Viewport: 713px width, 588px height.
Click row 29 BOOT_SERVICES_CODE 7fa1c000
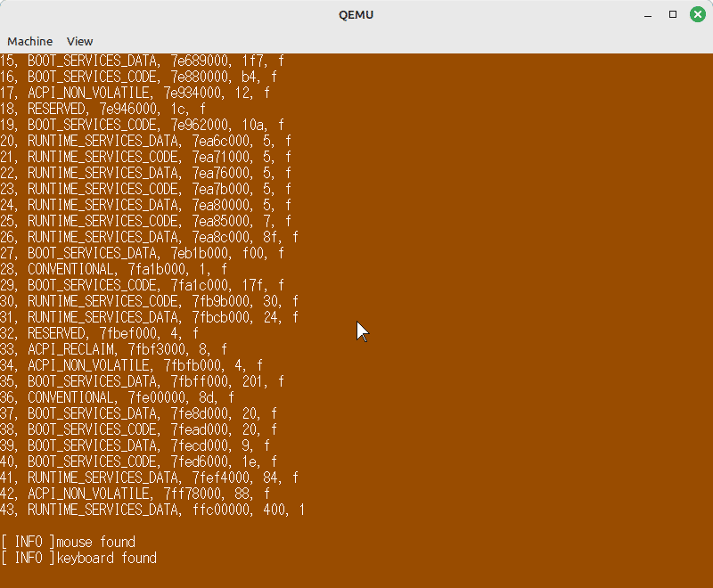[142, 285]
